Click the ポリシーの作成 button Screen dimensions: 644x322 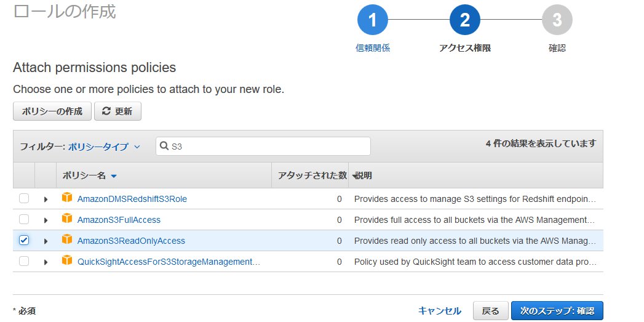52,111
